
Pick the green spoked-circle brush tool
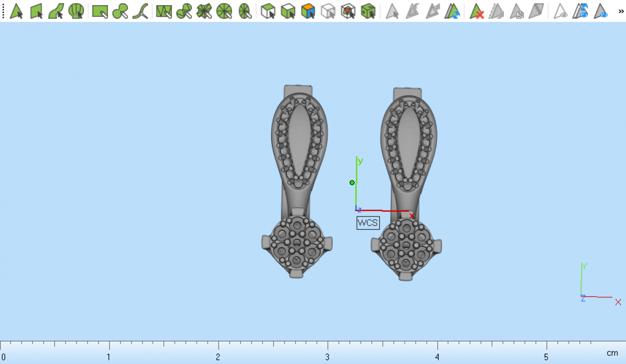[224, 11]
